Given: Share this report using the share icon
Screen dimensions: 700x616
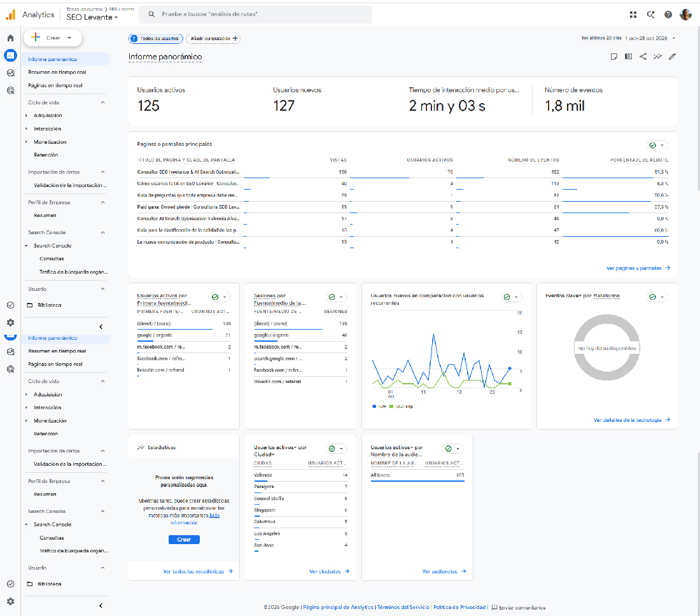Looking at the screenshot, I should point(643,57).
